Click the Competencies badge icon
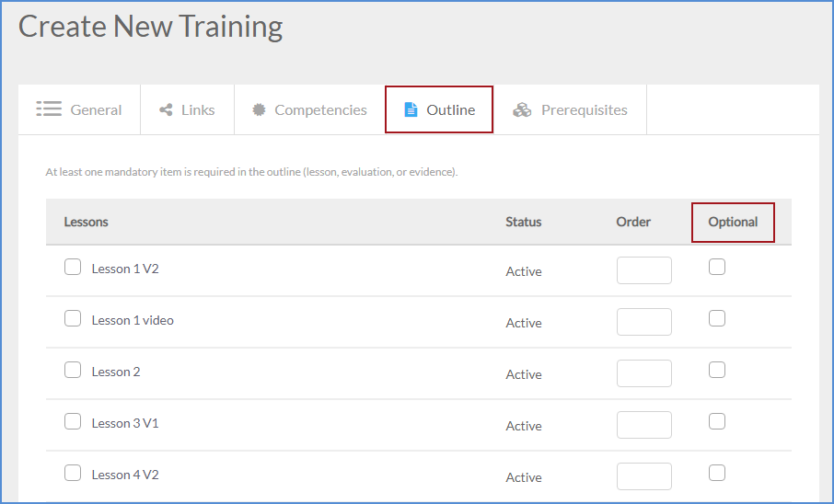Viewport: 834px width, 504px height. [259, 110]
